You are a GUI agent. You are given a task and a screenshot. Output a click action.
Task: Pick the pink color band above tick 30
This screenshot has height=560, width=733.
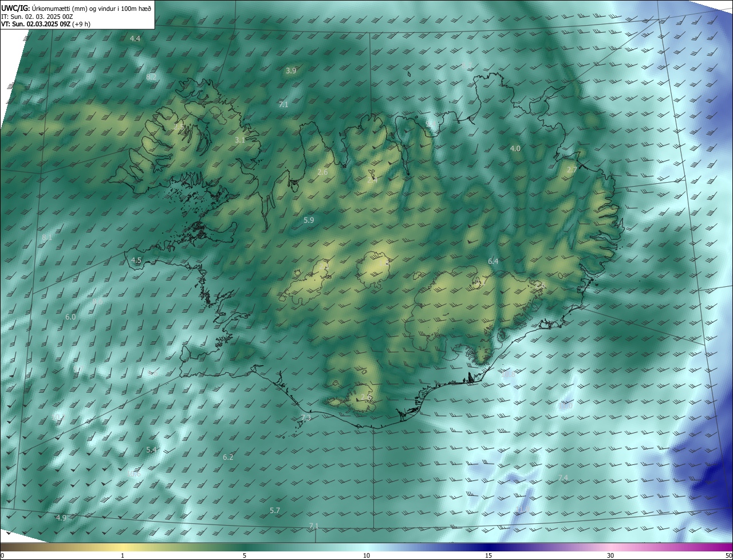click(610, 547)
